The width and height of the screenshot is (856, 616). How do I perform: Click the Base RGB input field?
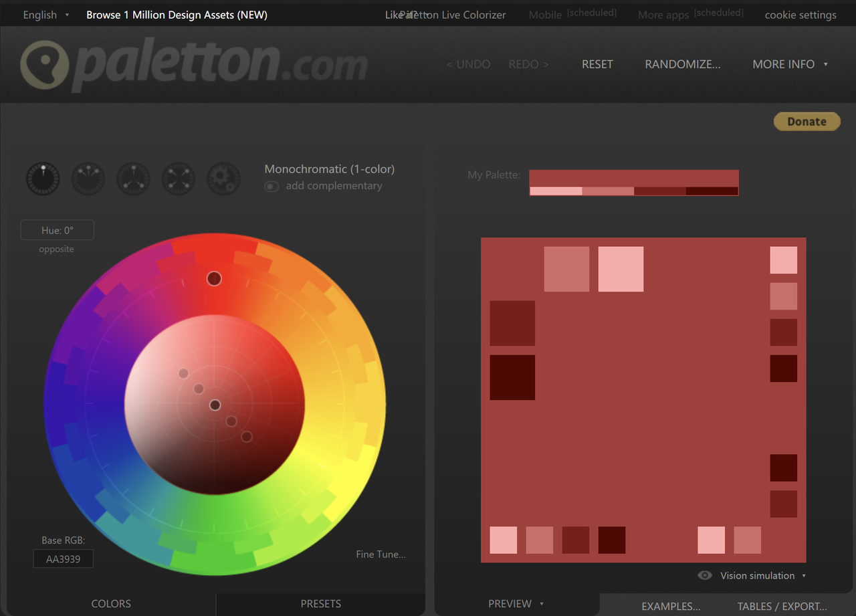click(63, 558)
